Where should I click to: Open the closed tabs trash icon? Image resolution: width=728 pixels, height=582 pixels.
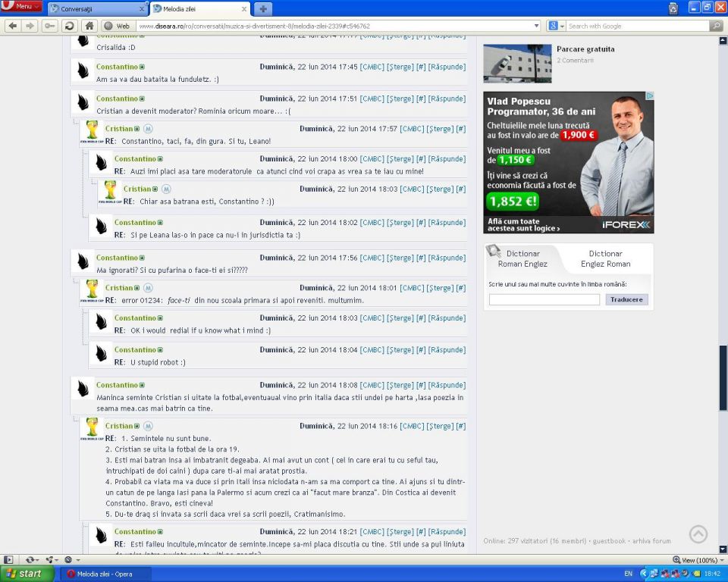673,8
